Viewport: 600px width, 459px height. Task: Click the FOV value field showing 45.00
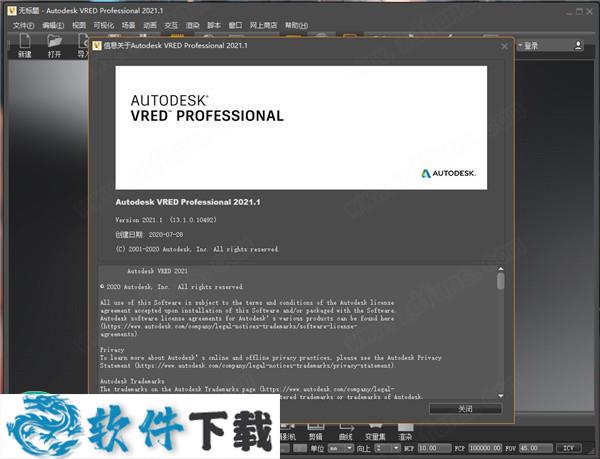pyautogui.click(x=536, y=448)
